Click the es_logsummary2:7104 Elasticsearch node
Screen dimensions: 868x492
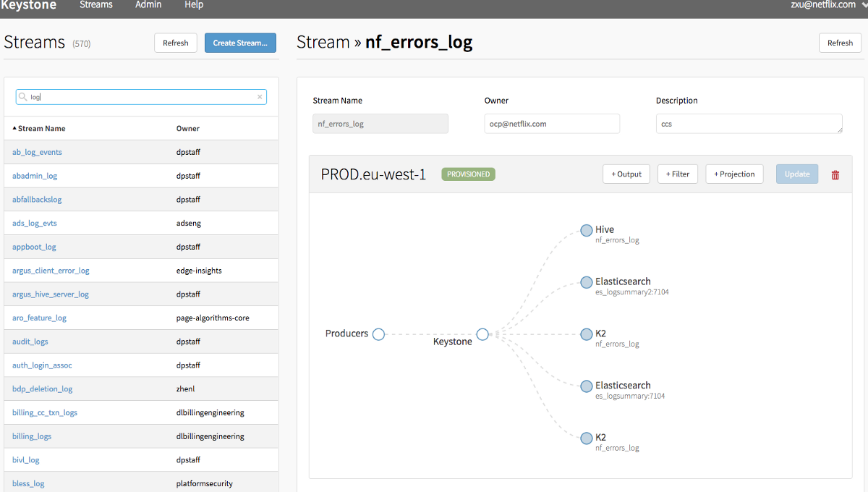586,283
